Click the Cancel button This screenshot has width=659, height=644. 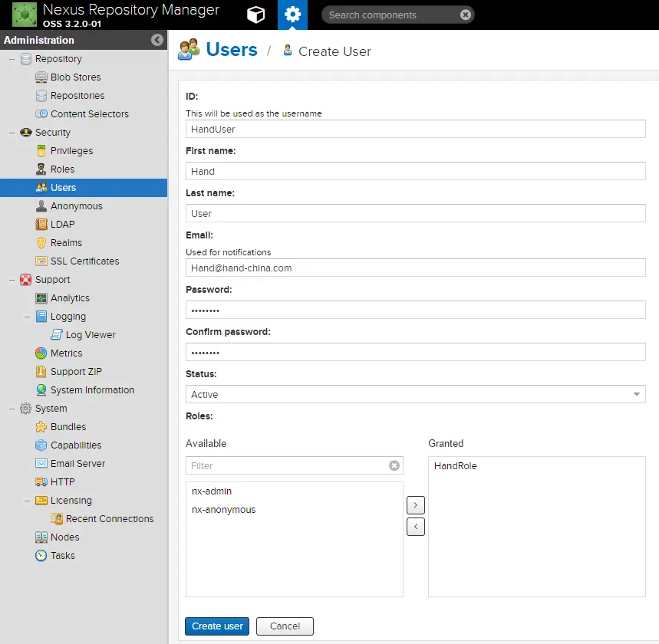pos(285,626)
